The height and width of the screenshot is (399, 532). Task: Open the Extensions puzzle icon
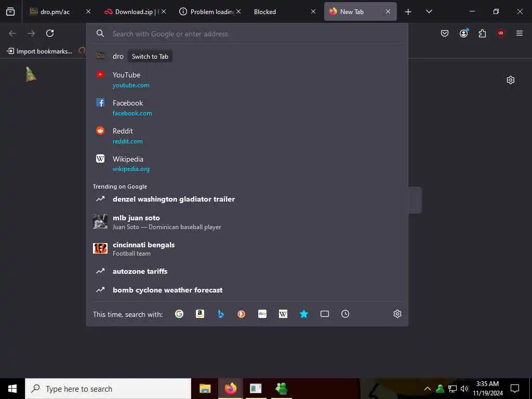tap(482, 33)
